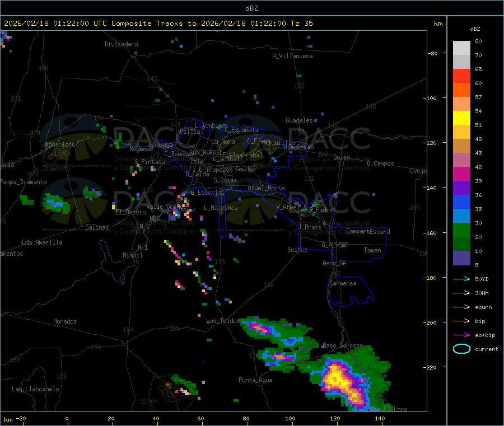Click the Morados map label
Image resolution: width=504 pixels, height=426 pixels.
click(65, 321)
